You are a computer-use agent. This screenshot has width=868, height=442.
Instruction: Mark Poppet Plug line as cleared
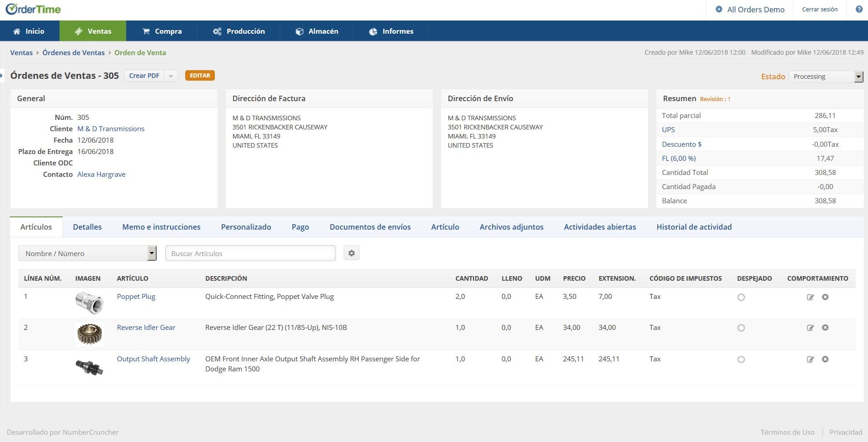click(x=741, y=298)
